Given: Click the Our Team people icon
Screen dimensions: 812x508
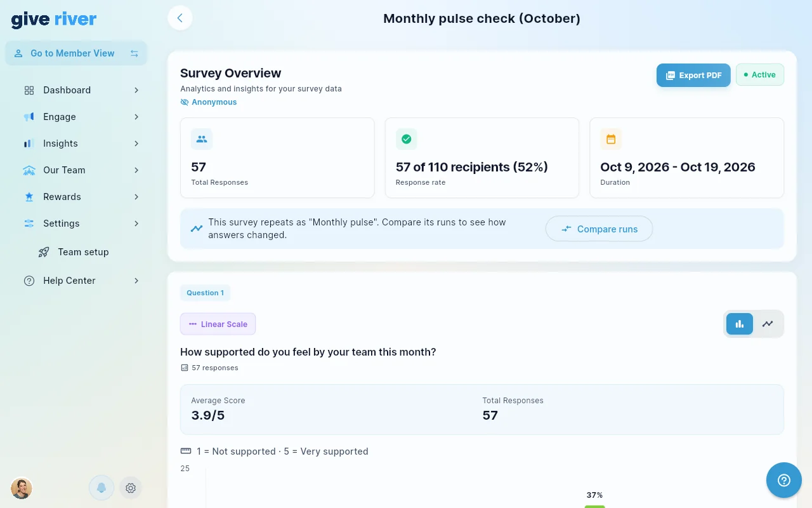Looking at the screenshot, I should pos(29,170).
